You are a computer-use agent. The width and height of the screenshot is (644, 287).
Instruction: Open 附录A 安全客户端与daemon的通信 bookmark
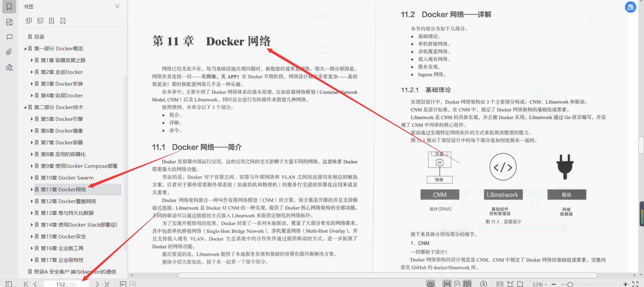(x=75, y=272)
